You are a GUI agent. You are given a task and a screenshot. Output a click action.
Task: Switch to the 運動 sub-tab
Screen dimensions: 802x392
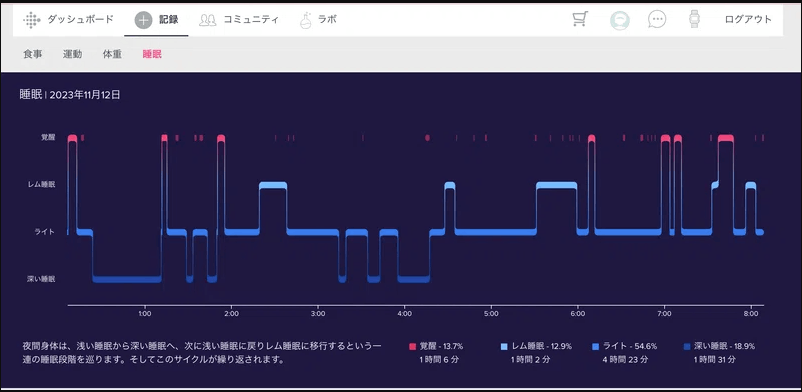pos(72,54)
